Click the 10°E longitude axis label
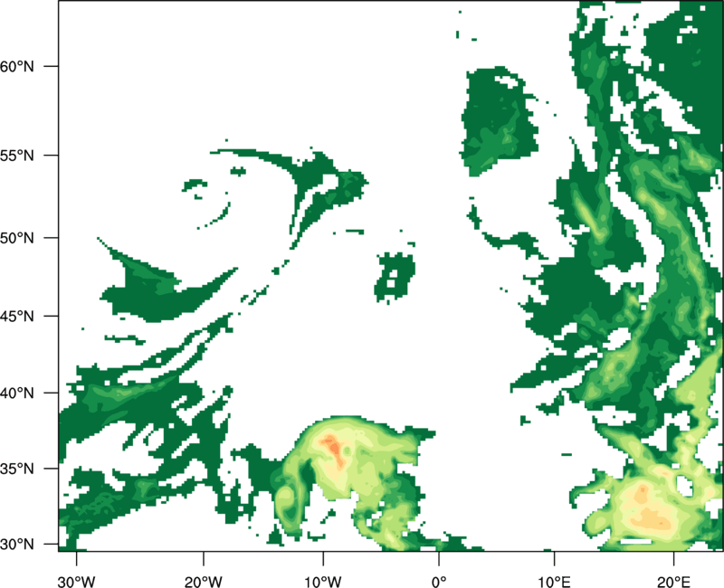The height and width of the screenshot is (588, 724). click(554, 582)
